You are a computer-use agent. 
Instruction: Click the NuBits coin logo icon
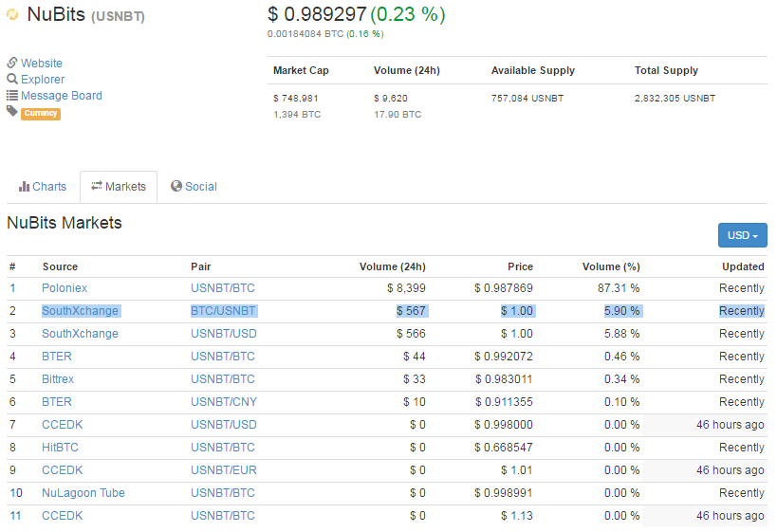click(12, 14)
